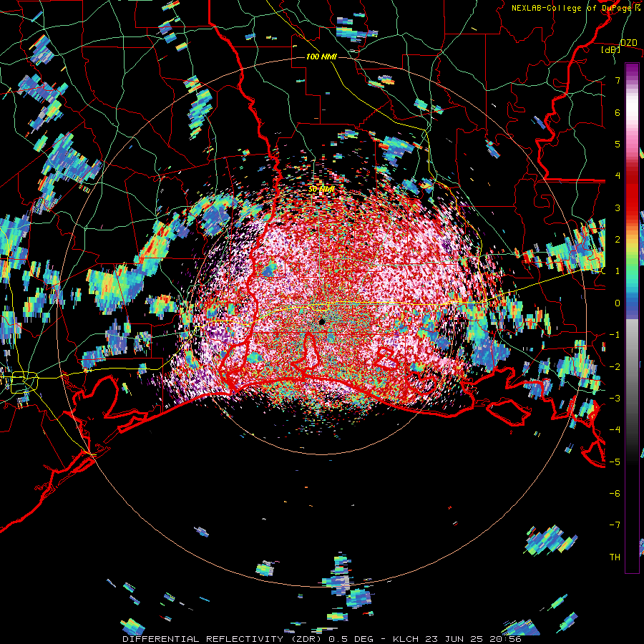Click the 2 value on color scale
The height and width of the screenshot is (644, 644).
click(618, 240)
